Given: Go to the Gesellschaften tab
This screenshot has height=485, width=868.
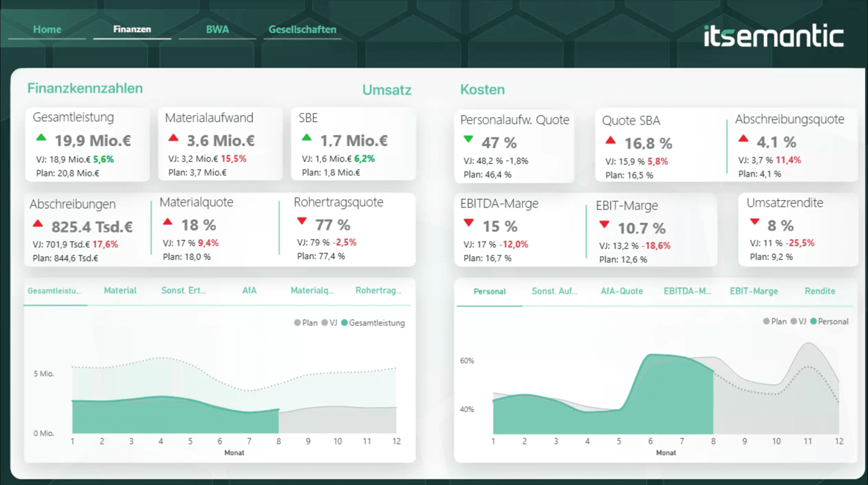Looking at the screenshot, I should 302,29.
